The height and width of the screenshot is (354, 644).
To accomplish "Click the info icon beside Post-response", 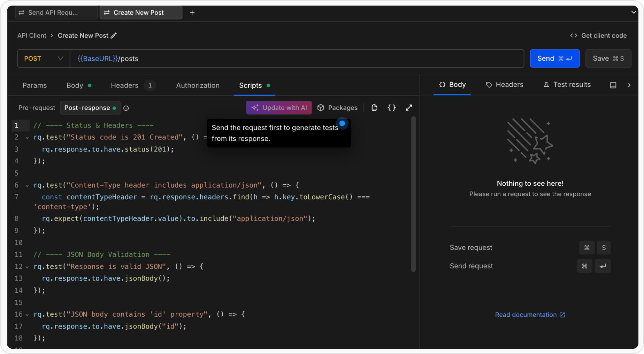I will [126, 108].
